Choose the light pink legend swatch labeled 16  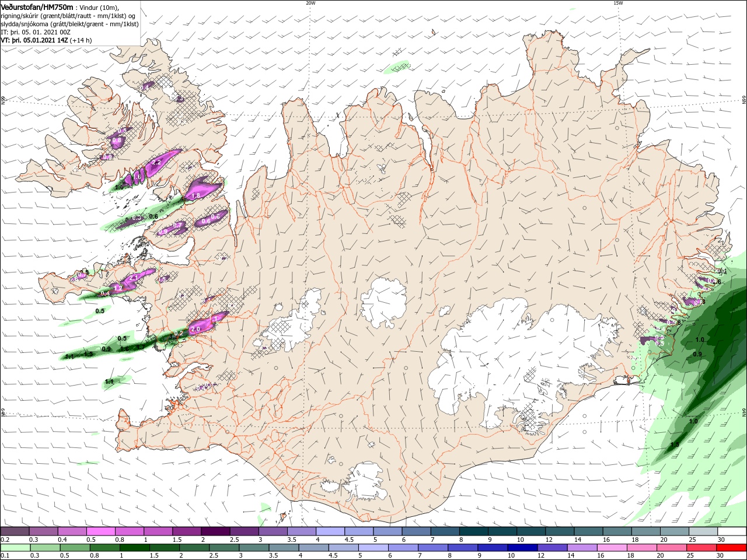coord(612,548)
